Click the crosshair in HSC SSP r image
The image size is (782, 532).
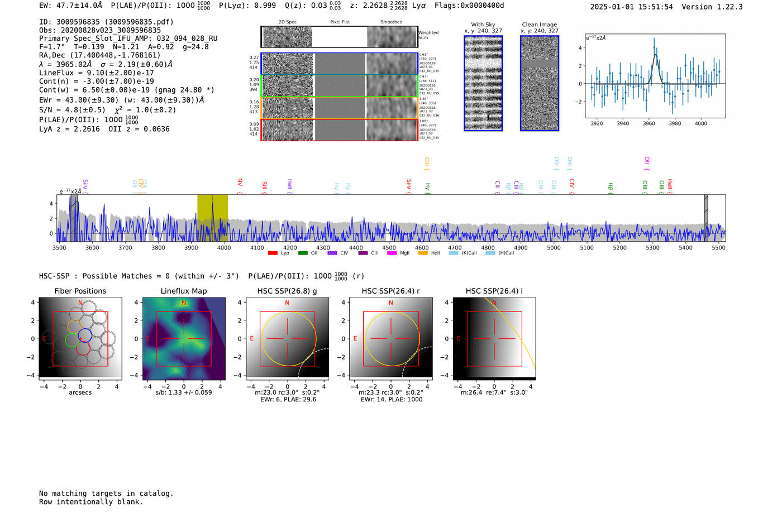coord(391,339)
